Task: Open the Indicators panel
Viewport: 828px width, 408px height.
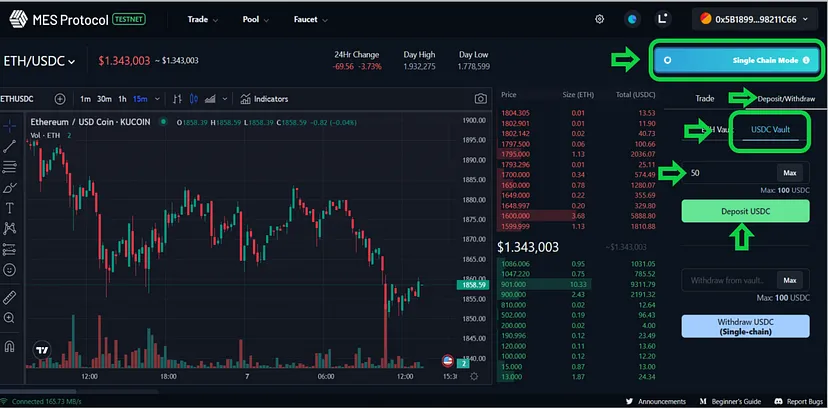Action: click(x=264, y=99)
